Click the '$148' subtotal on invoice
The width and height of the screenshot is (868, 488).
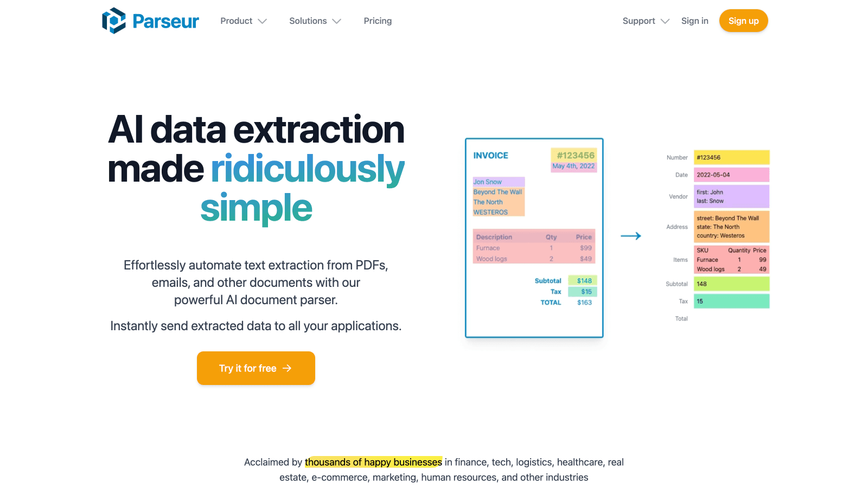pyautogui.click(x=584, y=280)
